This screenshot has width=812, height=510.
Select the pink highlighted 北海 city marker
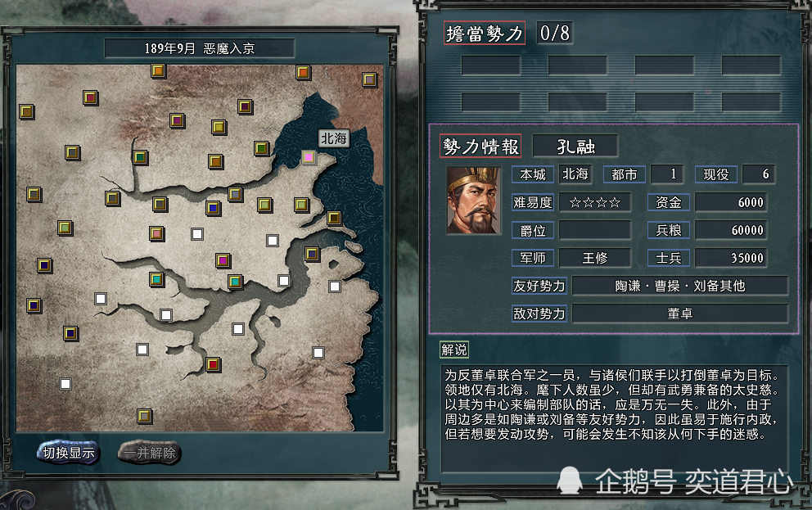tap(309, 157)
